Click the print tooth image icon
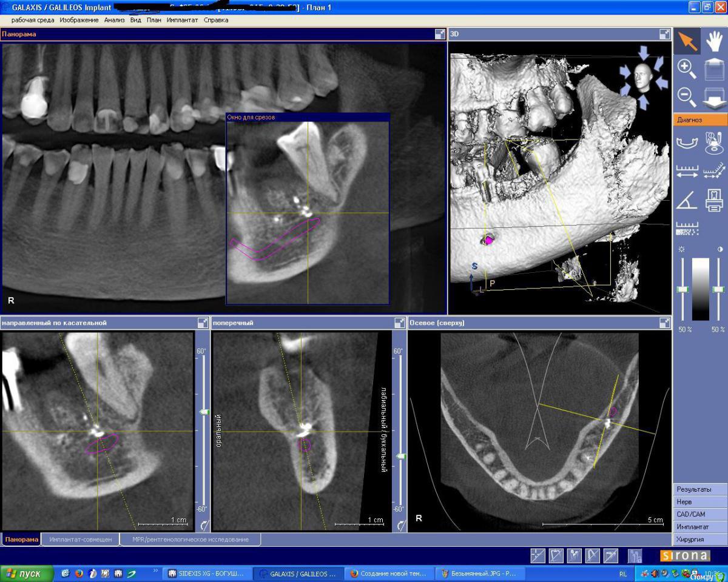Image resolution: width=728 pixels, height=582 pixels. [x=715, y=199]
